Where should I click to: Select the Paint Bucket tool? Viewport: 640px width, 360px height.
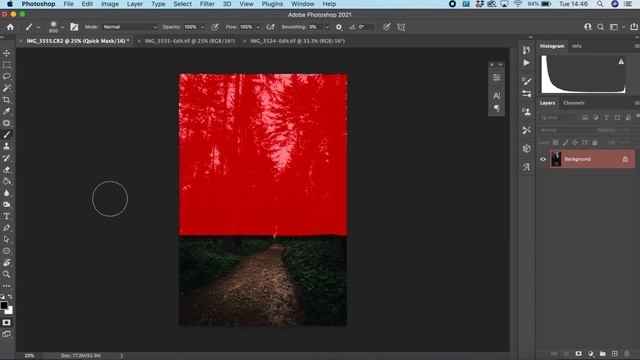coord(7,181)
